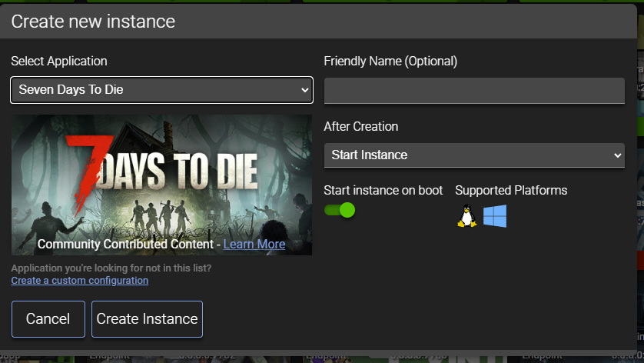Click the Cancel button
The image size is (644, 363).
[x=48, y=319]
